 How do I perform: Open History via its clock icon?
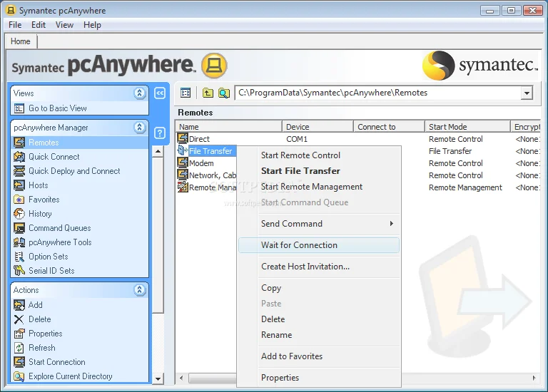(x=19, y=214)
